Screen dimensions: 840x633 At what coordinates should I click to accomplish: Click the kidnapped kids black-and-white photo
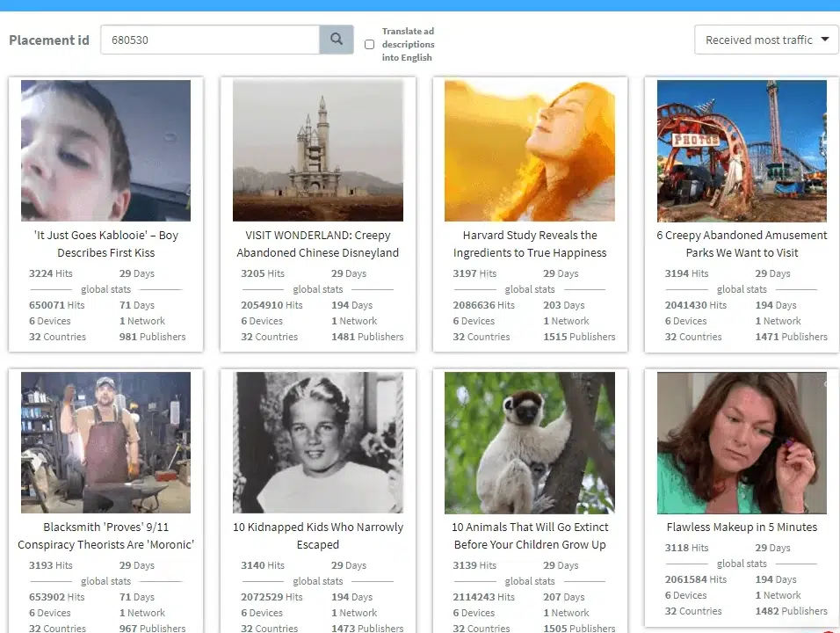pyautogui.click(x=317, y=442)
